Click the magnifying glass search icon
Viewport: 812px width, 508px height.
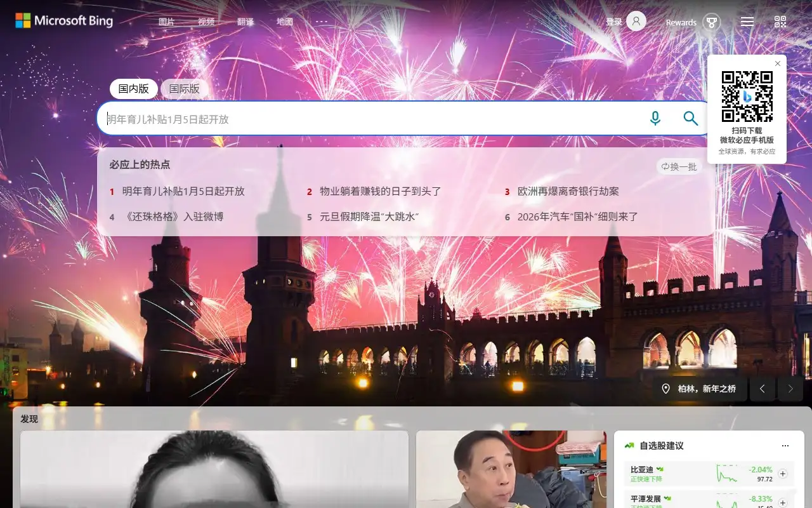click(690, 119)
